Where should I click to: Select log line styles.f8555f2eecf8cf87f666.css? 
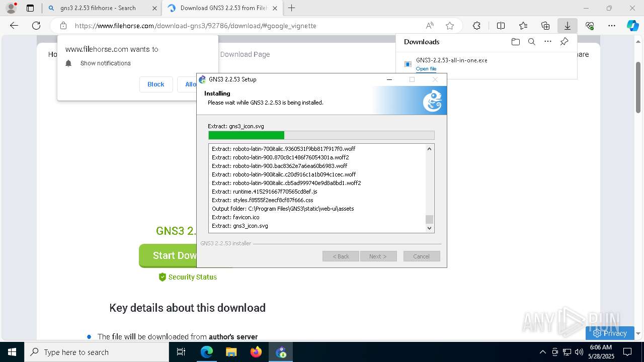(263, 200)
